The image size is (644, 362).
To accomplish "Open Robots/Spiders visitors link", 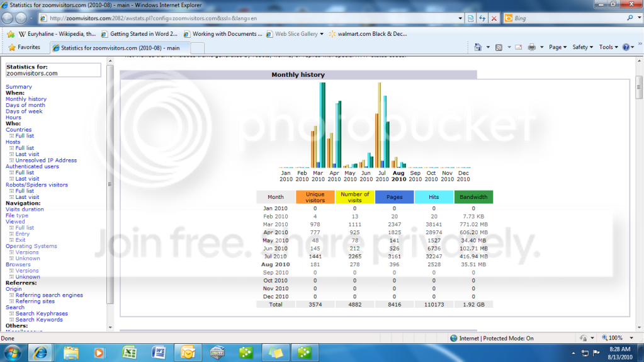I will pyautogui.click(x=37, y=185).
